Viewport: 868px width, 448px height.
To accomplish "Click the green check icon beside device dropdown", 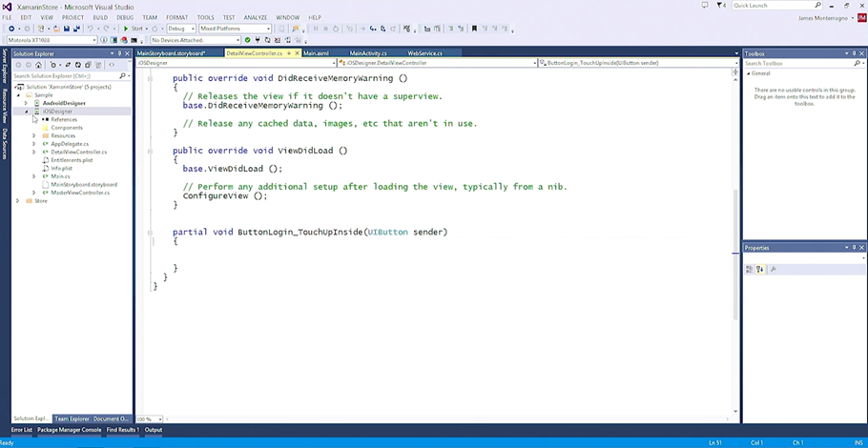I will [247, 40].
